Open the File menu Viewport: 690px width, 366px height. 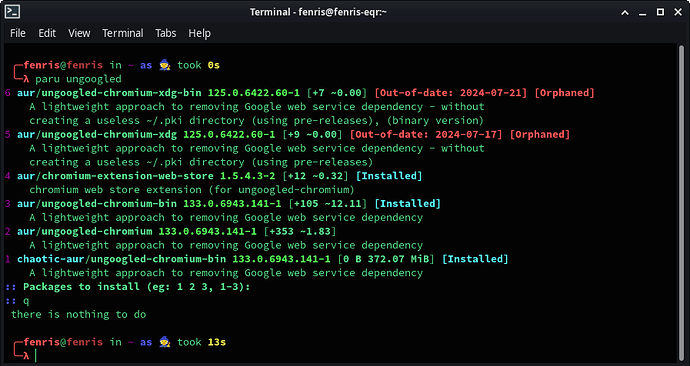(x=18, y=33)
